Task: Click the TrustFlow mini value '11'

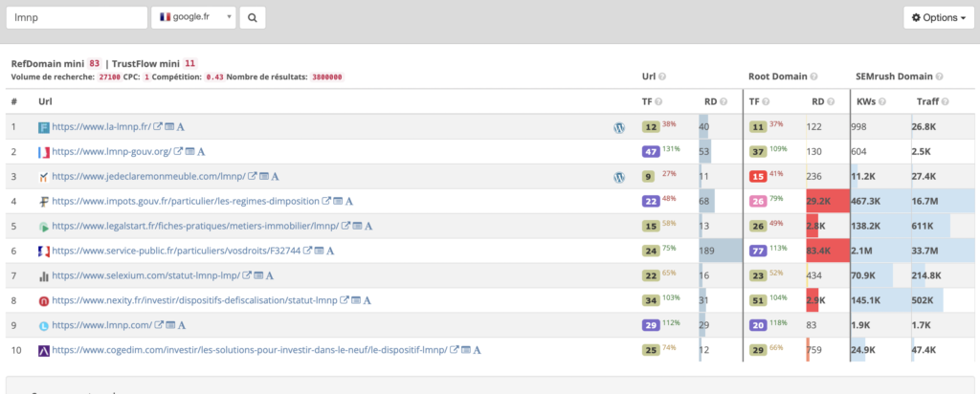Action: tap(190, 64)
